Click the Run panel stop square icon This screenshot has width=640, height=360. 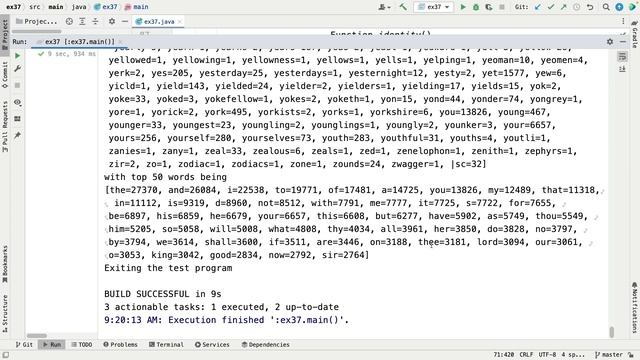(18, 85)
